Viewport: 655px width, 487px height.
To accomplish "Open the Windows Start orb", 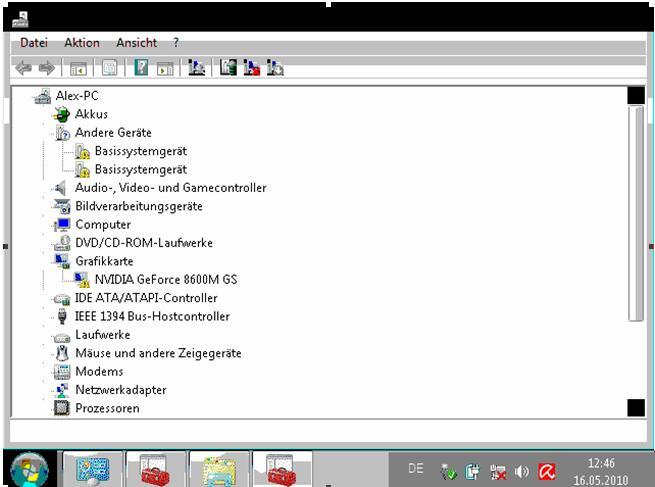I will pos(29,470).
